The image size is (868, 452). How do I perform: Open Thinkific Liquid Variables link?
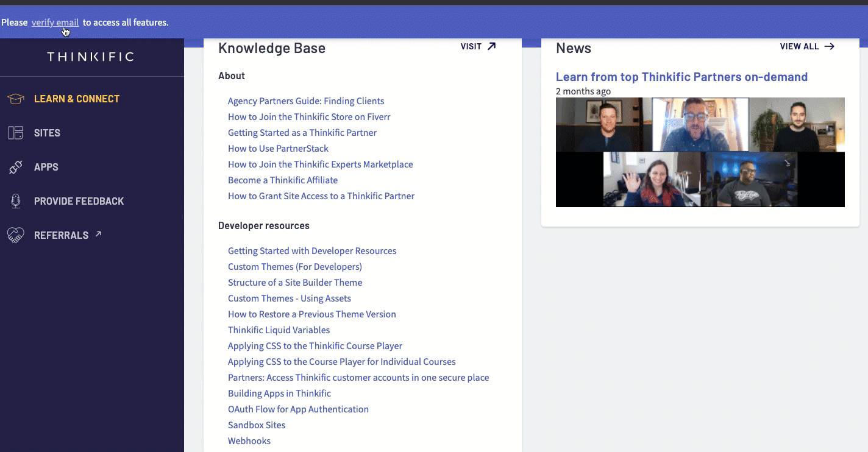pos(279,330)
